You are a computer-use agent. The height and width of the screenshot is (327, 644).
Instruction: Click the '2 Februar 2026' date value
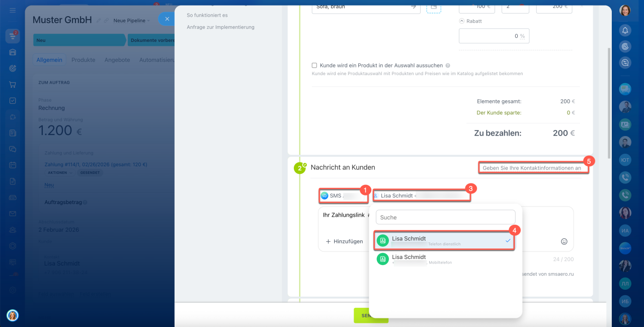(59, 230)
